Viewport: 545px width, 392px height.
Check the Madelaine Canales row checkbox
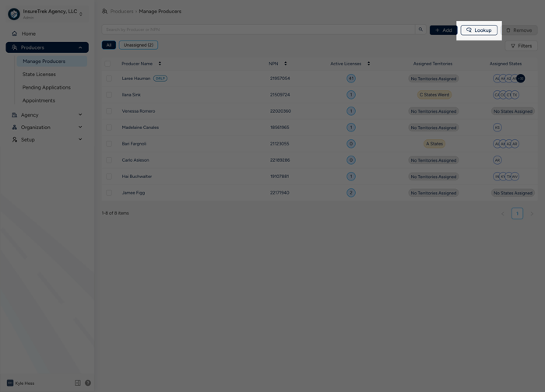click(x=109, y=128)
